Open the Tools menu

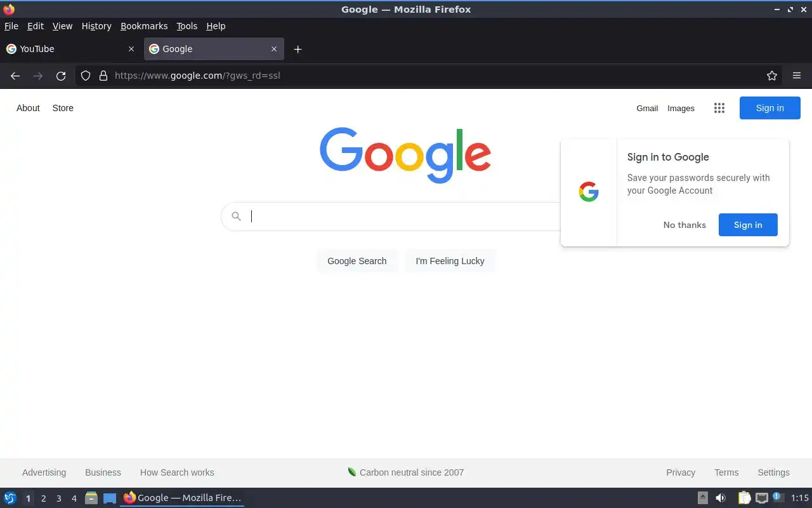pyautogui.click(x=187, y=26)
